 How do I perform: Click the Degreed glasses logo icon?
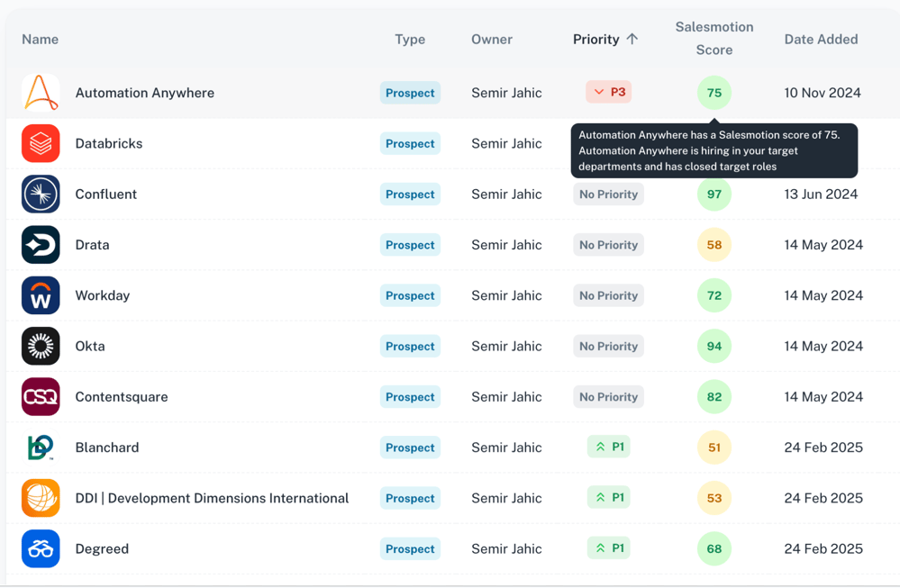41,548
